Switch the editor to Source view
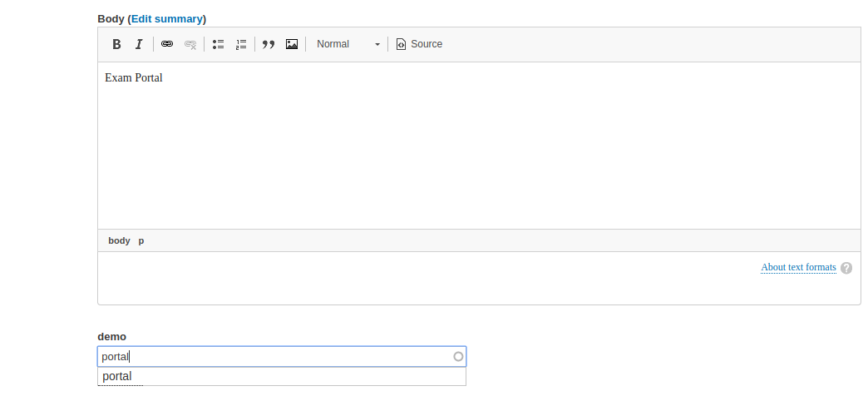Viewport: 868px width, 396px height. pyautogui.click(x=419, y=44)
